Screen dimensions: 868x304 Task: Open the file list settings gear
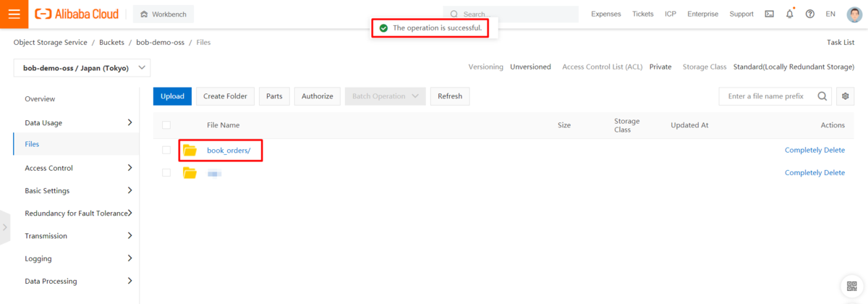[845, 96]
